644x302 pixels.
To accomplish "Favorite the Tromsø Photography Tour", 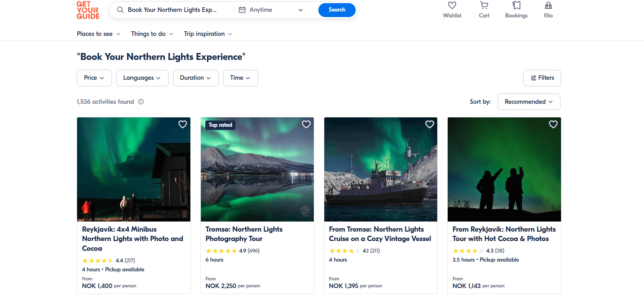I will [306, 124].
